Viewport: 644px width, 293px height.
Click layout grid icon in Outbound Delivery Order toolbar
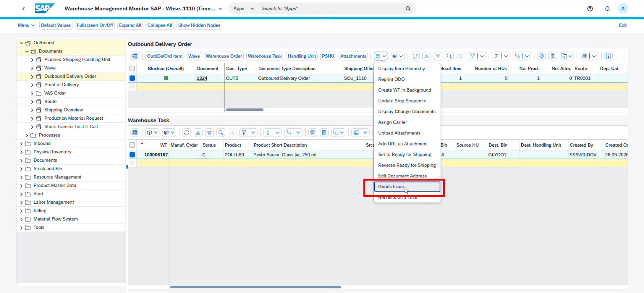click(585, 56)
